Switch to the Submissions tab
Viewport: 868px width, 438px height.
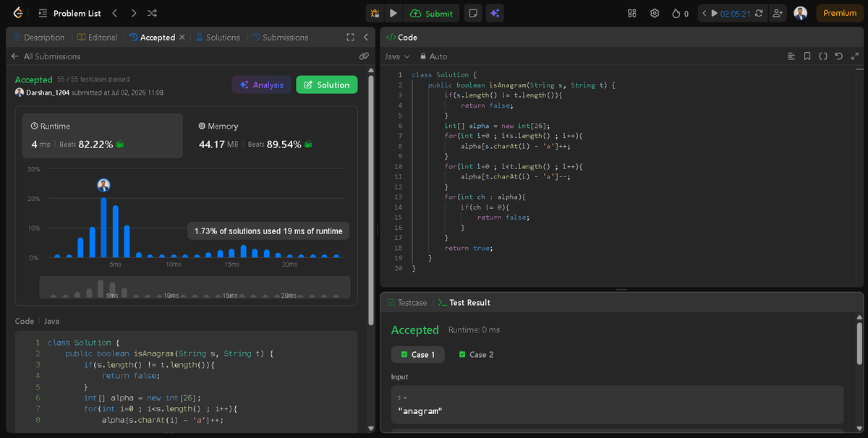coord(280,38)
